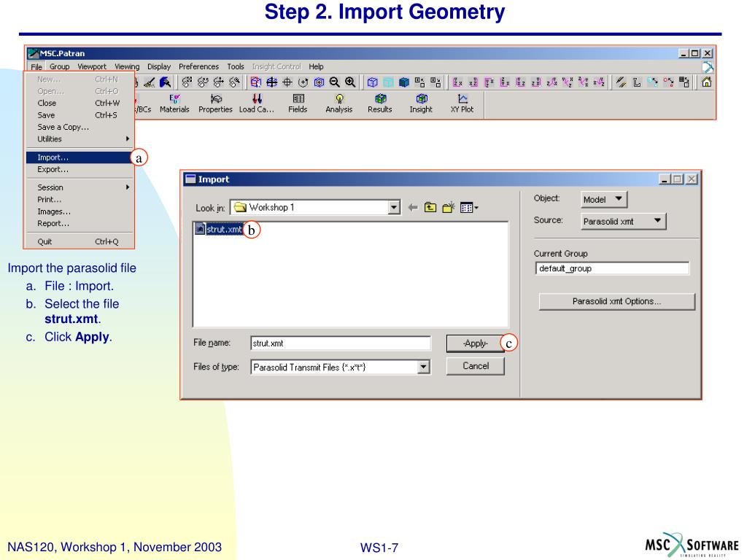Open Parasolid xmt Options...
The image size is (747, 560).
pos(616,301)
